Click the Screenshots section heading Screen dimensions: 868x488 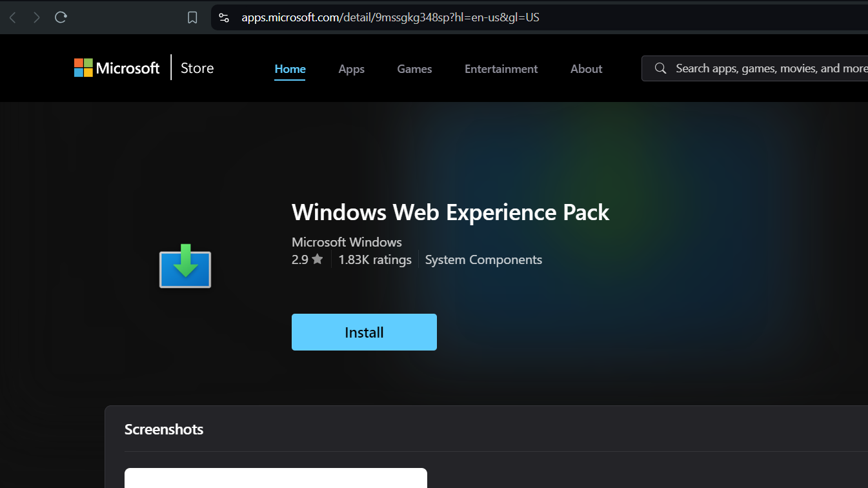[164, 429]
